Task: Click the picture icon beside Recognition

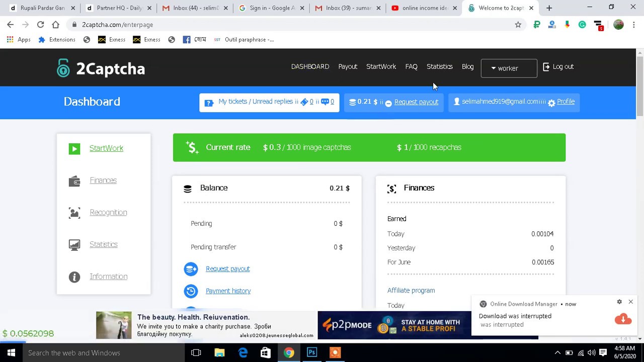Action: point(74,213)
